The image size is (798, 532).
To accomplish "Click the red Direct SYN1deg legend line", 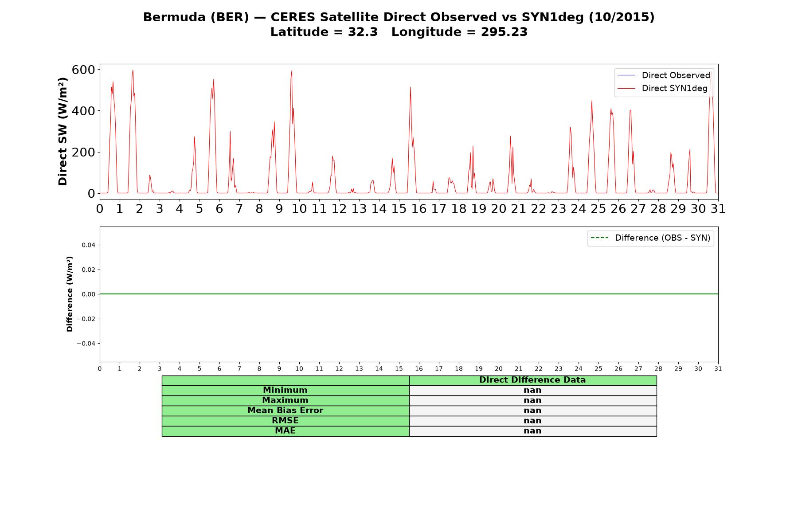I will point(626,88).
